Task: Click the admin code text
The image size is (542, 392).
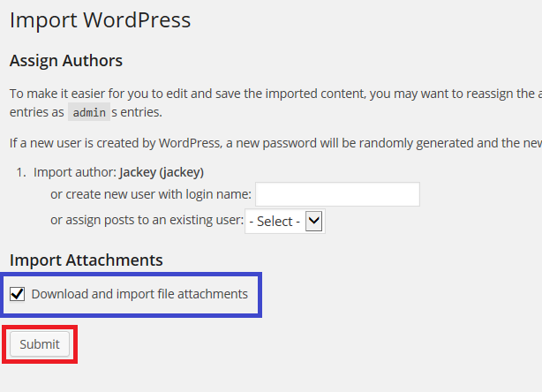Action: point(89,112)
